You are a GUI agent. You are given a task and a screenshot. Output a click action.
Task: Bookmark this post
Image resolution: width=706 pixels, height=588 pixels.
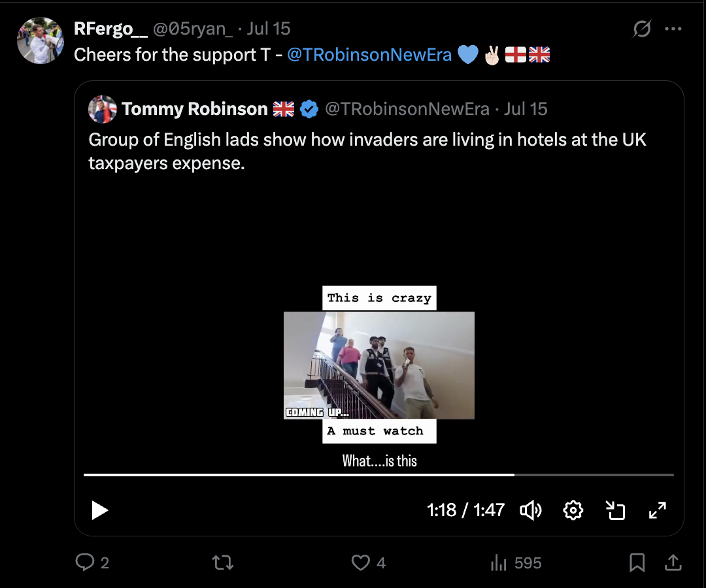(637, 563)
